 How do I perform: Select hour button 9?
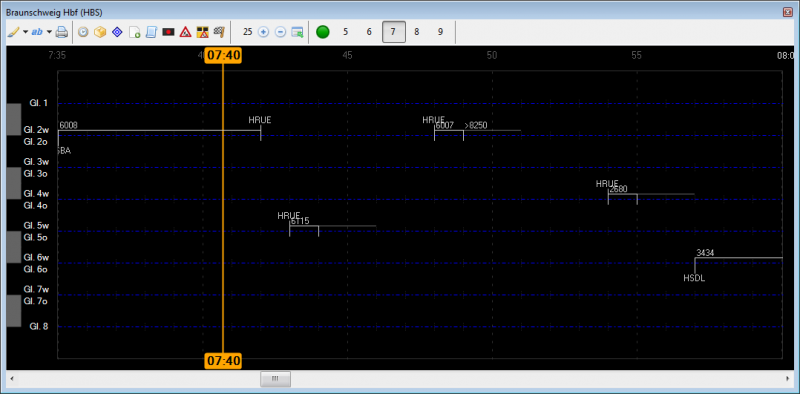440,32
